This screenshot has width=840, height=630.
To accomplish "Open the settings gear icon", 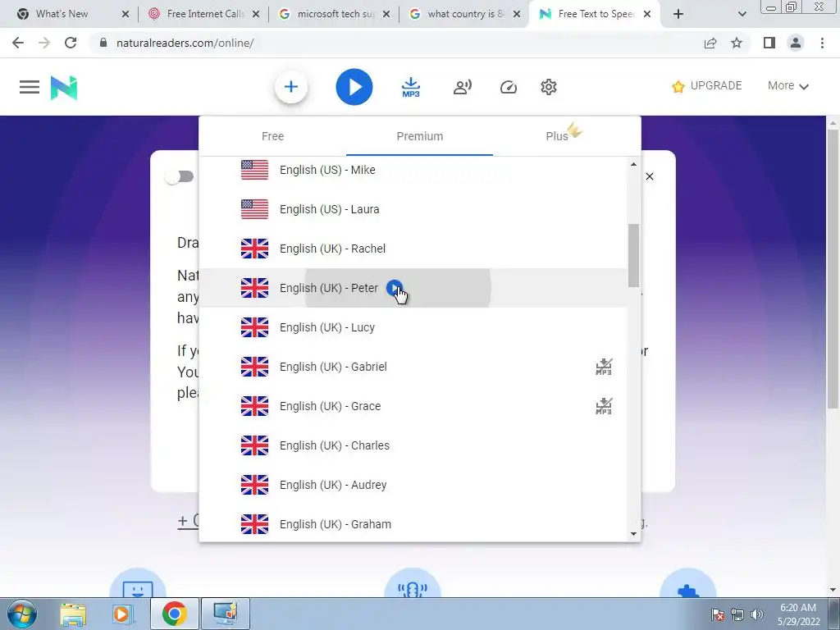I will pos(549,87).
